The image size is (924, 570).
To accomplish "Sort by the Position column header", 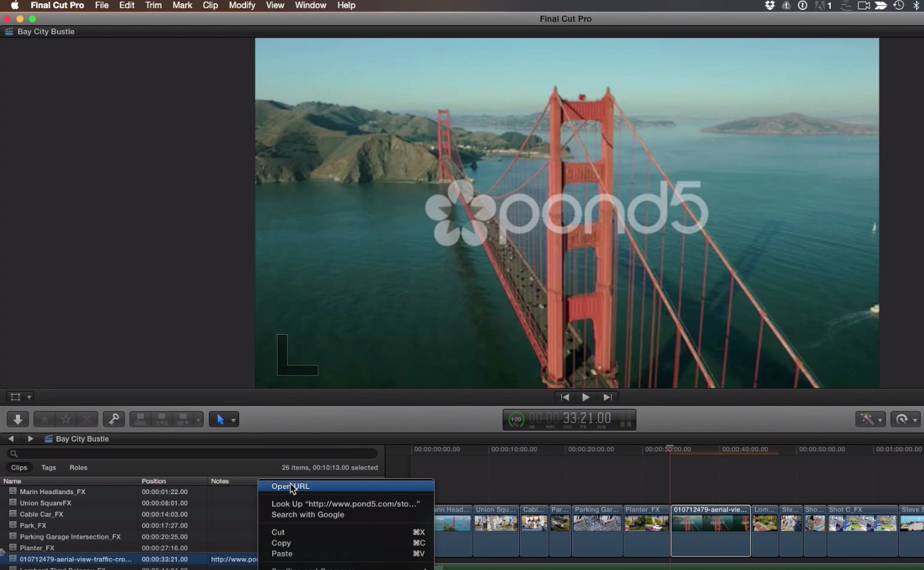I will [173, 481].
